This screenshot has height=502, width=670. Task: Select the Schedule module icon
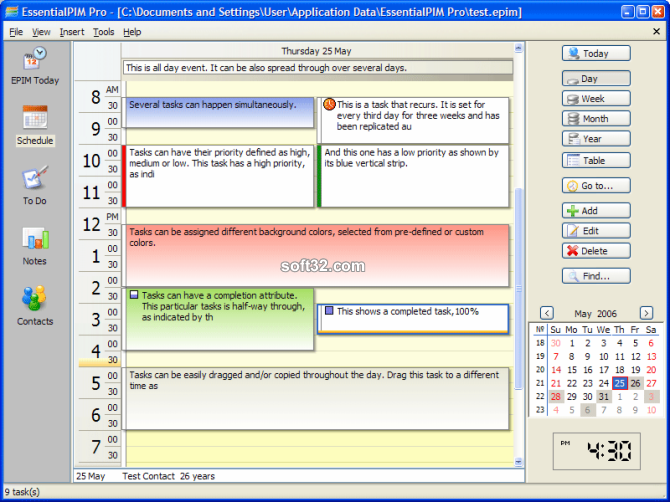[35, 126]
